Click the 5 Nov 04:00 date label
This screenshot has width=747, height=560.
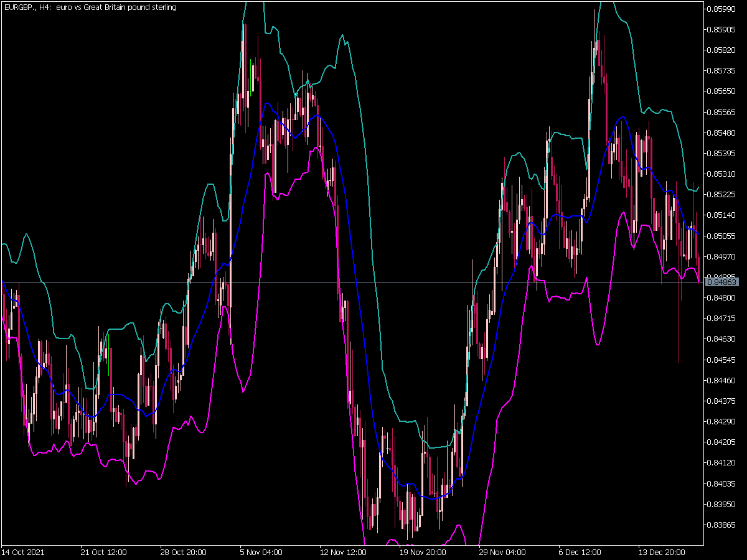260,553
